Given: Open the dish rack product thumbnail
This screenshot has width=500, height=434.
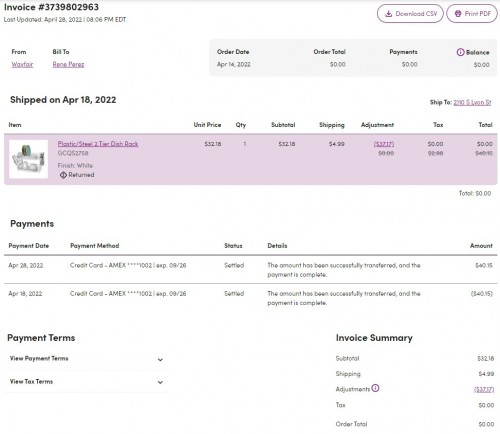Looking at the screenshot, I should click(x=28, y=159).
